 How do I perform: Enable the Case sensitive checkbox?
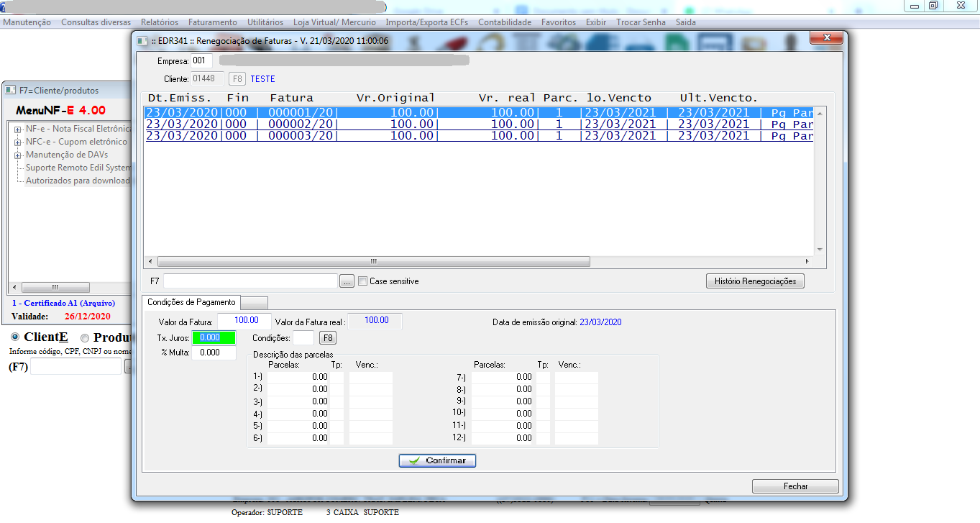click(x=363, y=281)
